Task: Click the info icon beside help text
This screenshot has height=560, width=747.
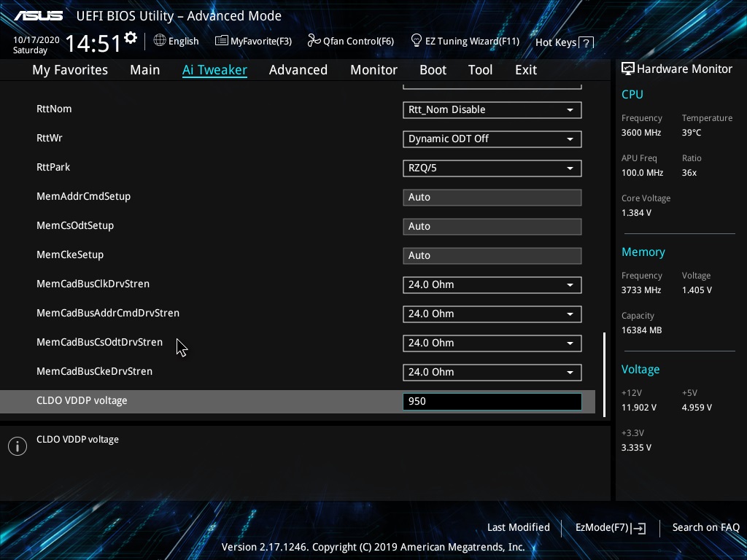Action: click(18, 446)
